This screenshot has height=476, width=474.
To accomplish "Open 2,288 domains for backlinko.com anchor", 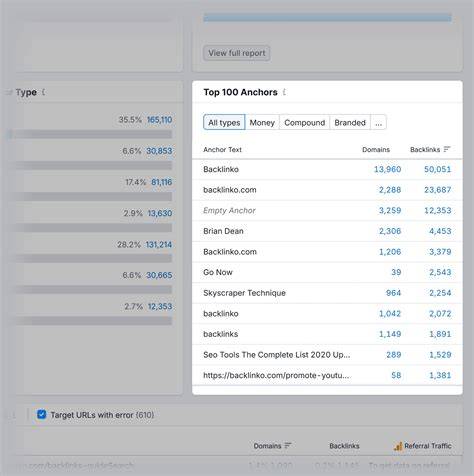I will (390, 190).
